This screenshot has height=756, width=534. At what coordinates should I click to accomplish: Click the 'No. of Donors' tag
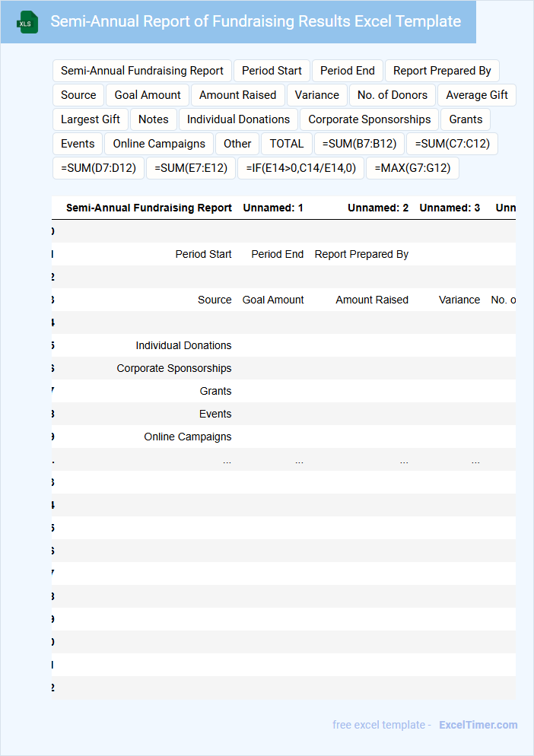[x=393, y=95]
